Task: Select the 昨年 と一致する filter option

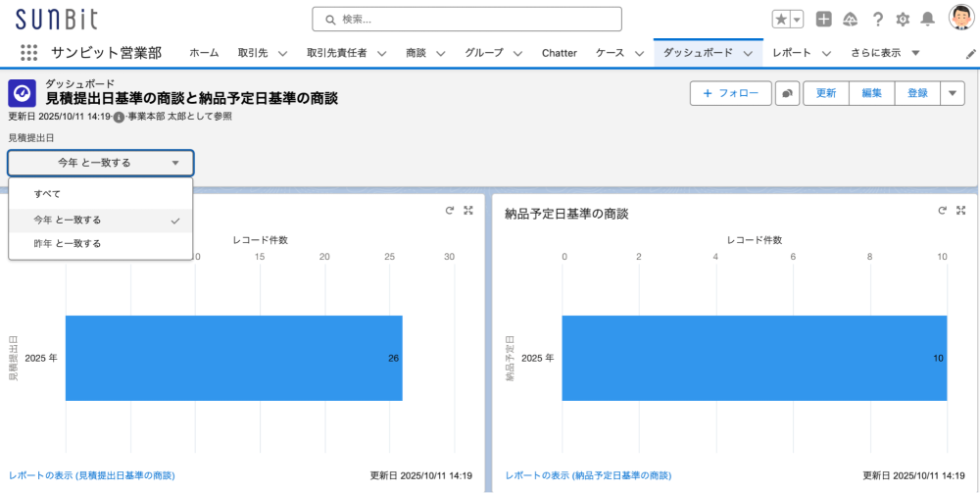Action: 68,243
